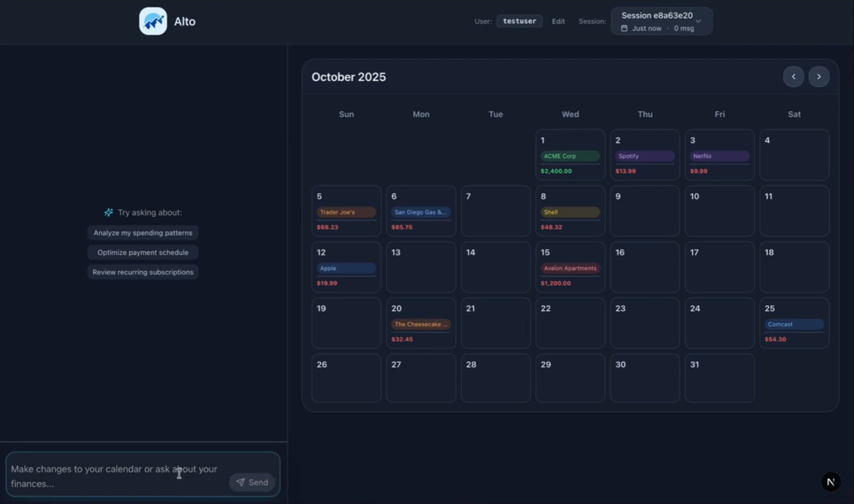Click the Alto logo icon

(x=153, y=21)
